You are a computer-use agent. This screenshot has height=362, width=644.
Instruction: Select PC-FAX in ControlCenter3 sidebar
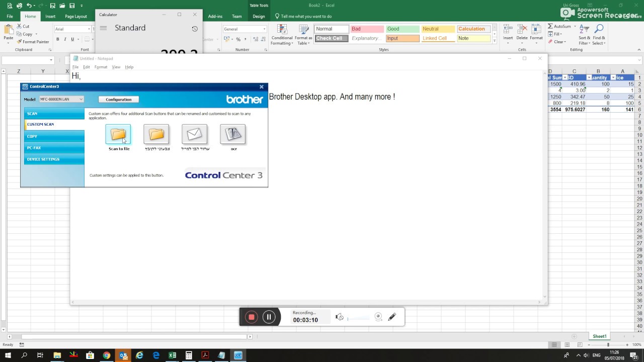(x=54, y=148)
